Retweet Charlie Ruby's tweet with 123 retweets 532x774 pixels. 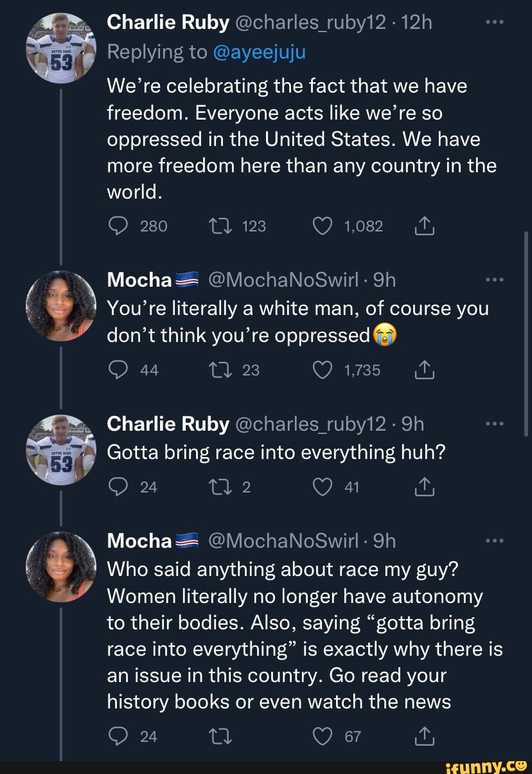[x=216, y=226]
